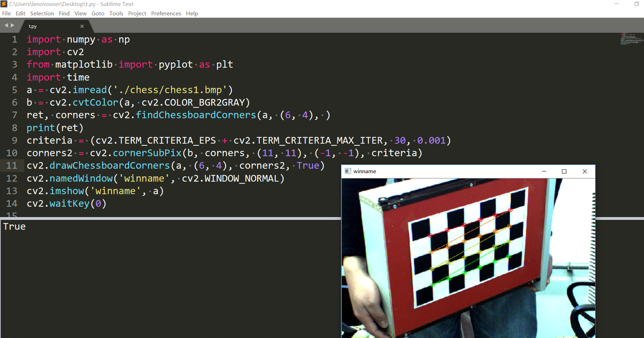Click 'cornerSubPix' on line 10
This screenshot has width=644, height=338.
click(x=147, y=153)
